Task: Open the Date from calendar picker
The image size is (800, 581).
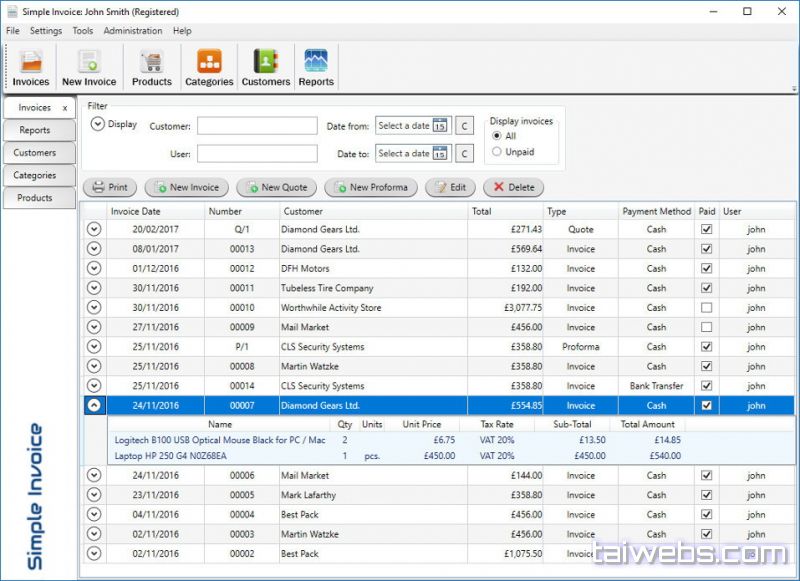Action: pos(440,126)
